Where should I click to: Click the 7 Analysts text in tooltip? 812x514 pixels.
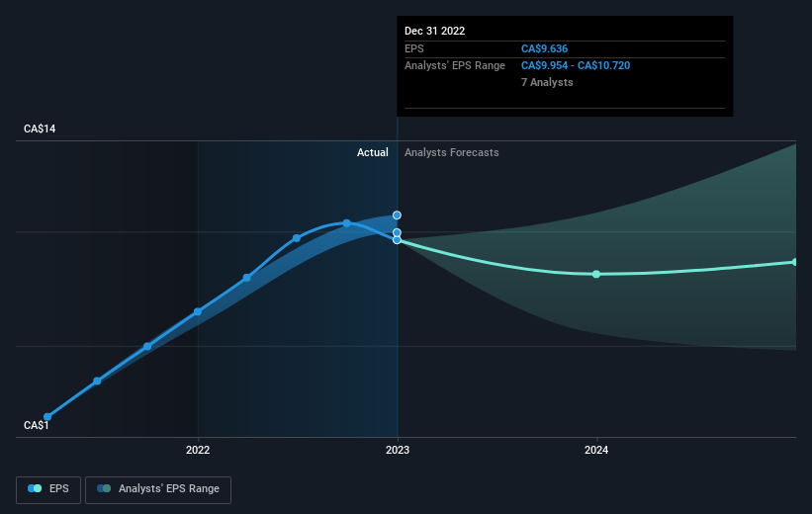[x=547, y=82]
